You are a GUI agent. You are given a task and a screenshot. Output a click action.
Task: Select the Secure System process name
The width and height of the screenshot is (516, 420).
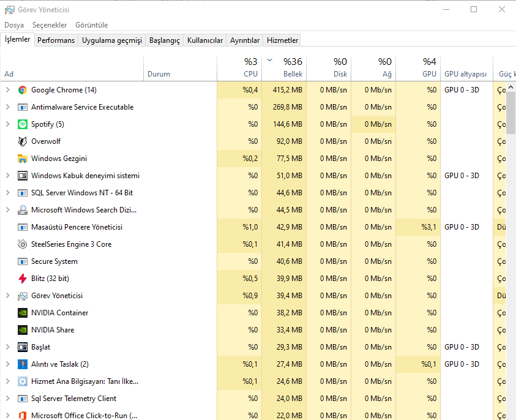tap(54, 261)
